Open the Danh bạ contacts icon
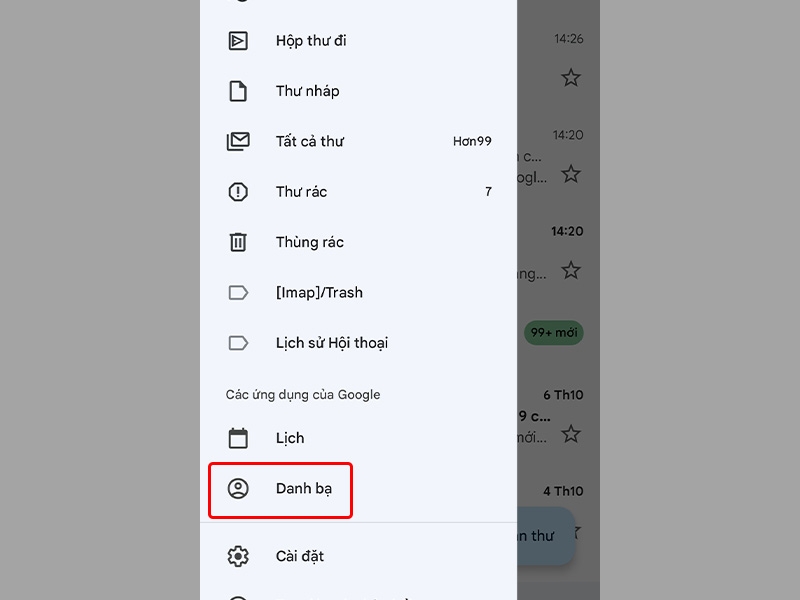The image size is (800, 600). pyautogui.click(x=238, y=490)
